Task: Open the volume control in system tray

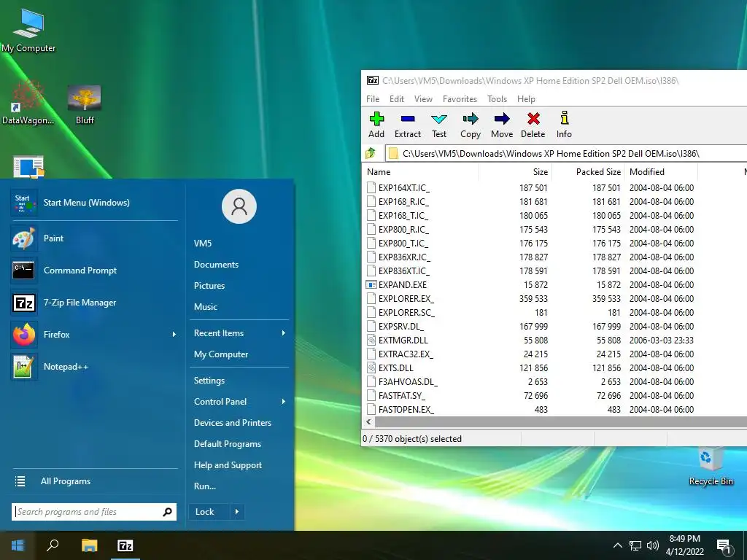Action: click(x=653, y=545)
